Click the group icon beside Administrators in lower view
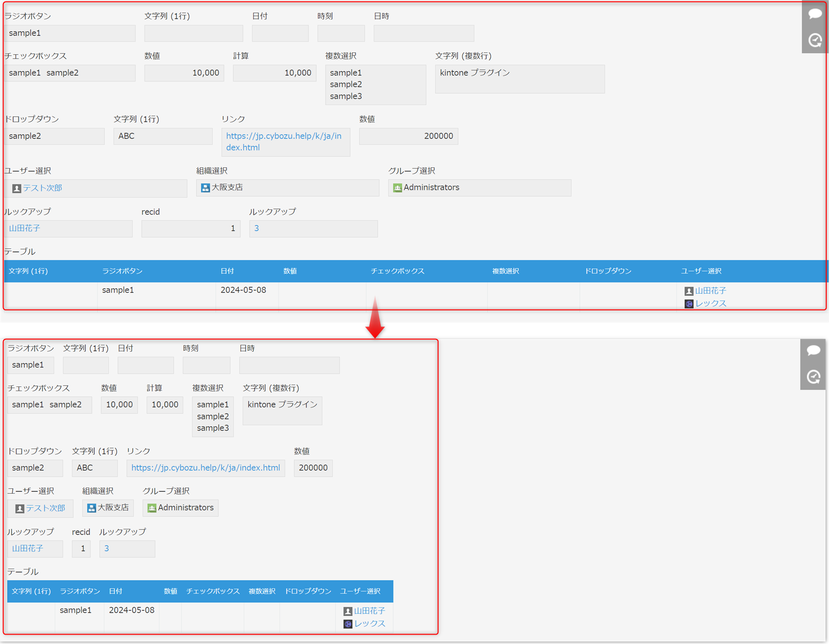Screen dimensions: 829x644 (x=152, y=508)
